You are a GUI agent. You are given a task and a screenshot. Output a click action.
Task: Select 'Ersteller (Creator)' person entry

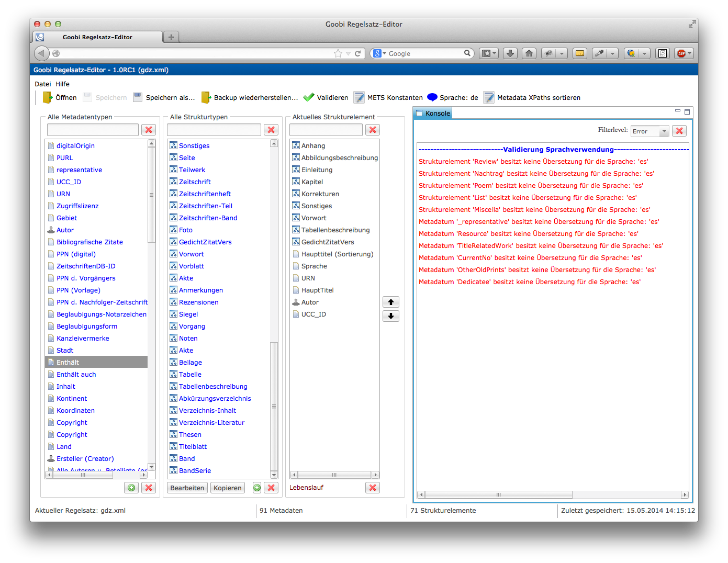pos(85,459)
